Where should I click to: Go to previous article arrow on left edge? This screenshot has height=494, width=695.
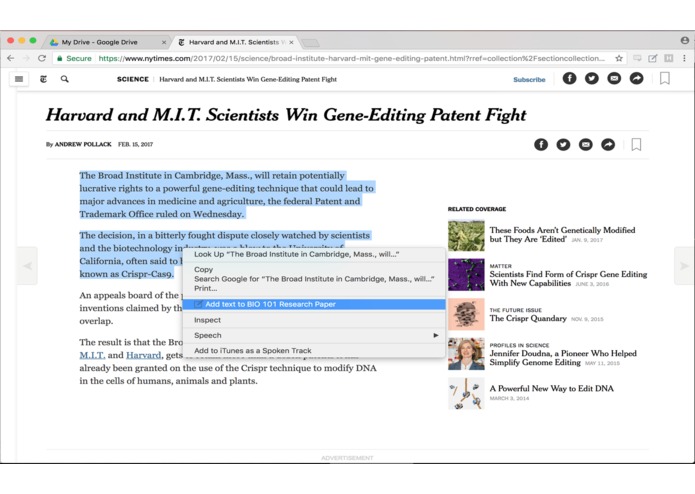[27, 266]
